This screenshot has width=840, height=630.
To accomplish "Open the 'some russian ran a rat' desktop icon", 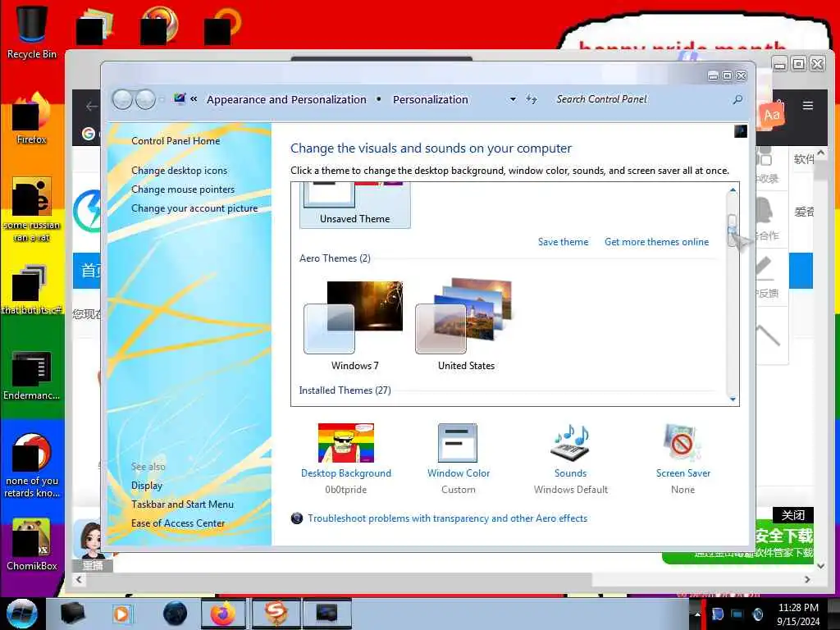I will point(31,209).
